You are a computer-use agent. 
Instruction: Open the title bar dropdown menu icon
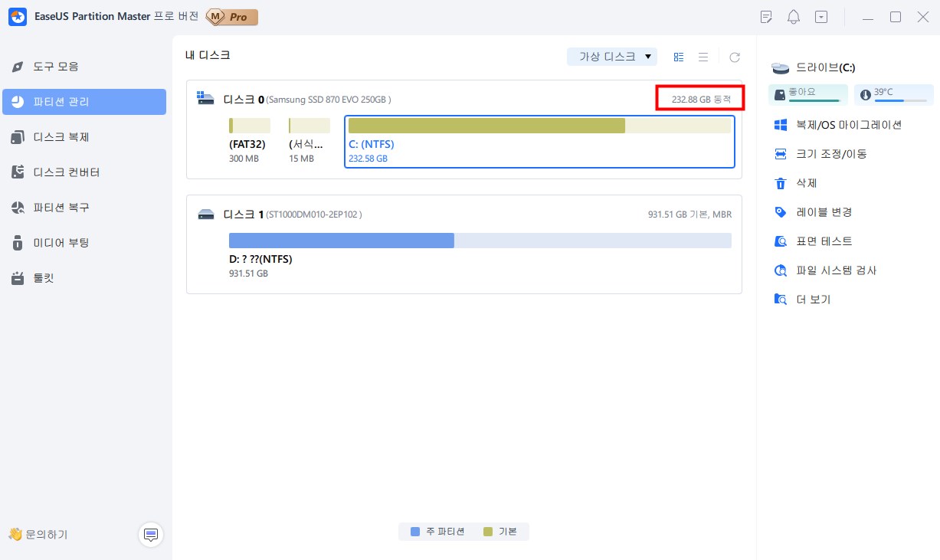pyautogui.click(x=821, y=17)
